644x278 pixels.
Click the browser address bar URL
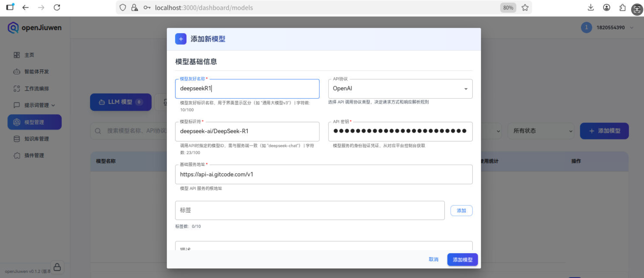point(204,8)
